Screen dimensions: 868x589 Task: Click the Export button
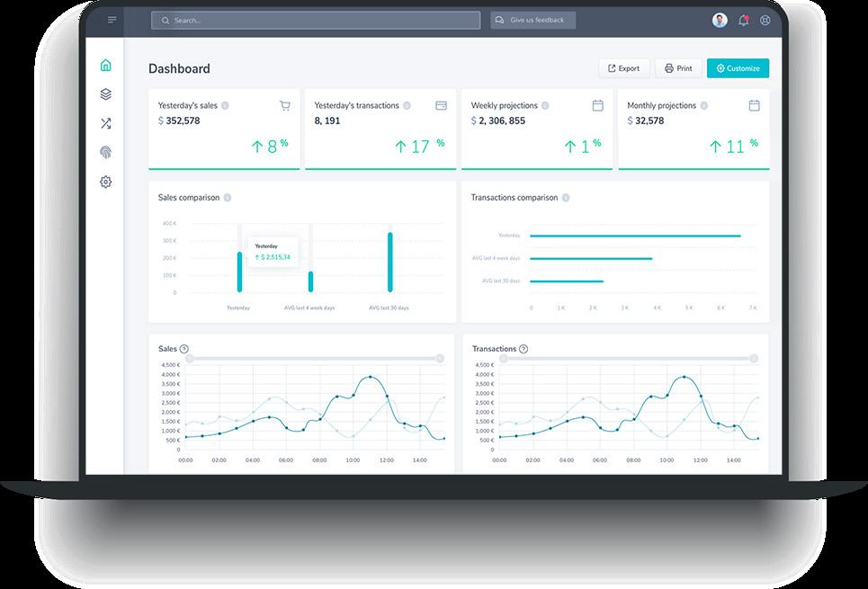pyautogui.click(x=624, y=68)
